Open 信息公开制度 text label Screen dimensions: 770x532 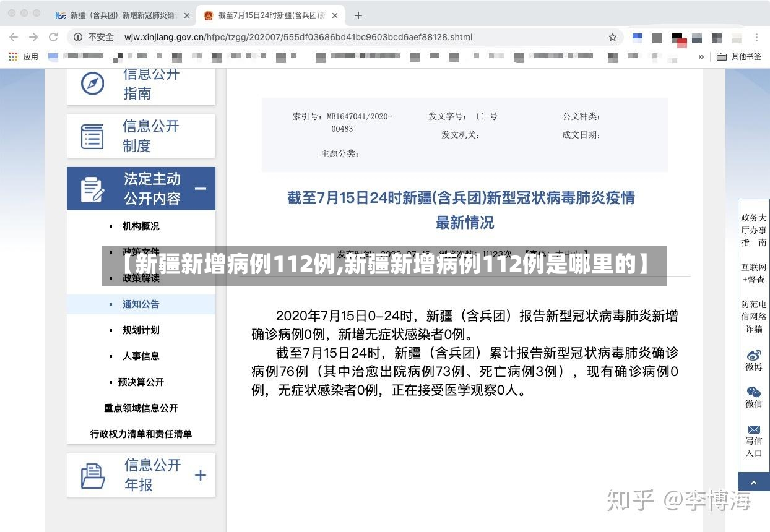[x=151, y=136]
